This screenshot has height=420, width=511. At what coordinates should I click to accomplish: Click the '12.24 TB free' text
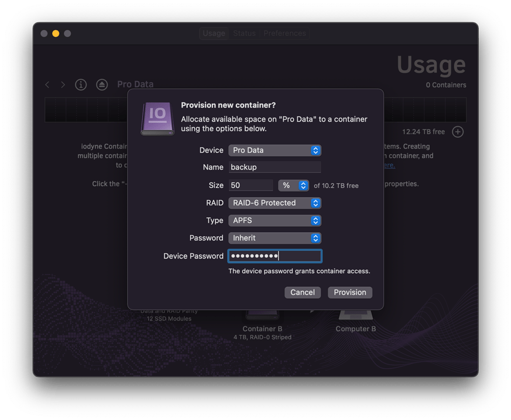(423, 132)
